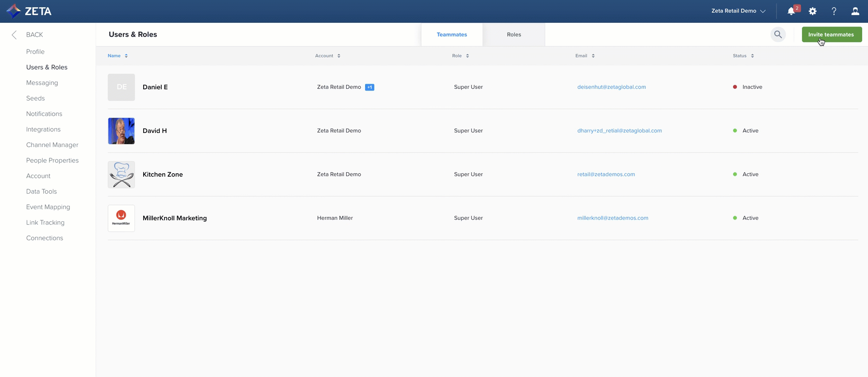Screen dimensions: 868x377
Task: Open the notifications bell icon
Action: click(791, 11)
